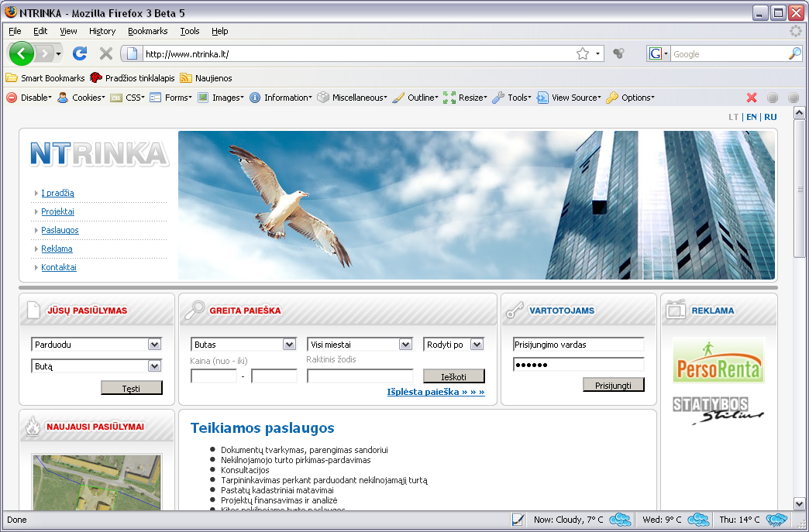This screenshot has height=532, width=809.
Task: Click the scrollbar down arrow
Action: pyautogui.click(x=799, y=504)
